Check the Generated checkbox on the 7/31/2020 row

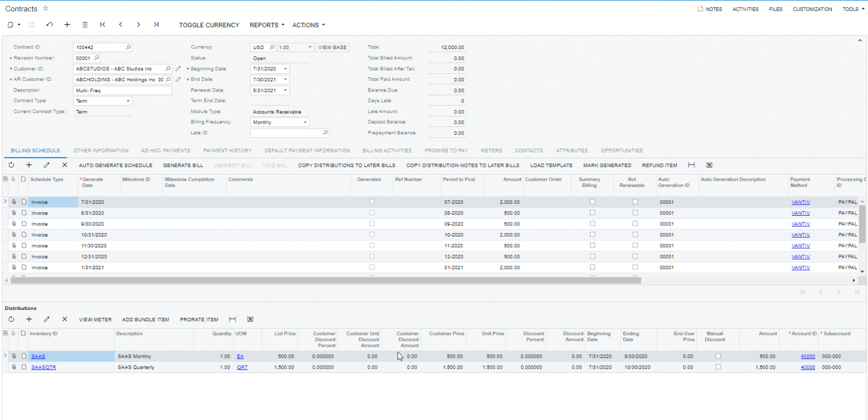(x=372, y=202)
